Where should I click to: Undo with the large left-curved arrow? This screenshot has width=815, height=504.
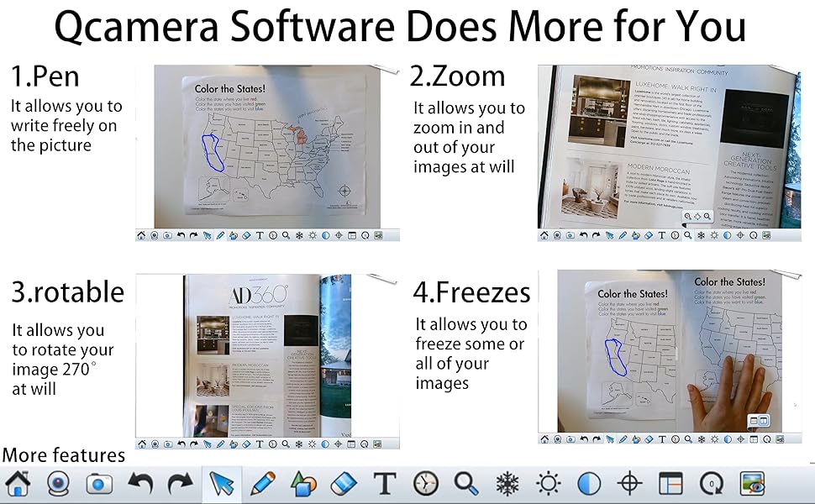tap(140, 483)
